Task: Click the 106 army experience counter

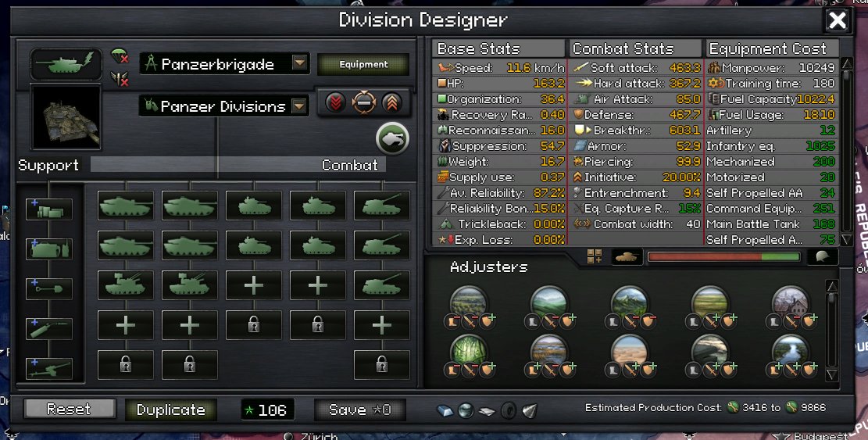Action: coord(267,410)
